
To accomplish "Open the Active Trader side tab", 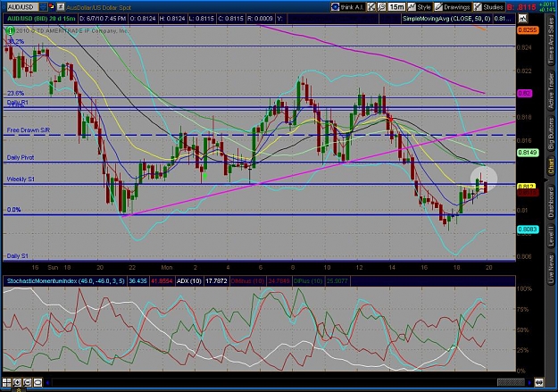I will coord(551,90).
